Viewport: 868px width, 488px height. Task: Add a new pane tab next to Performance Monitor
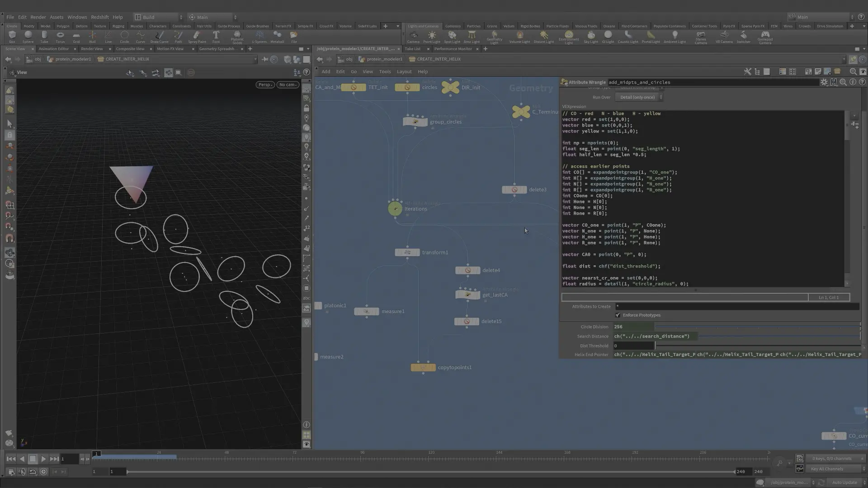[x=485, y=49]
